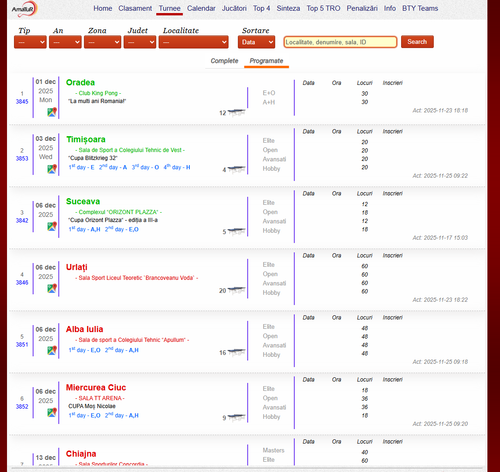Focus the Localitate, denumire, sala, ID search field
Viewport: 500px width, 472px height.
(x=340, y=42)
